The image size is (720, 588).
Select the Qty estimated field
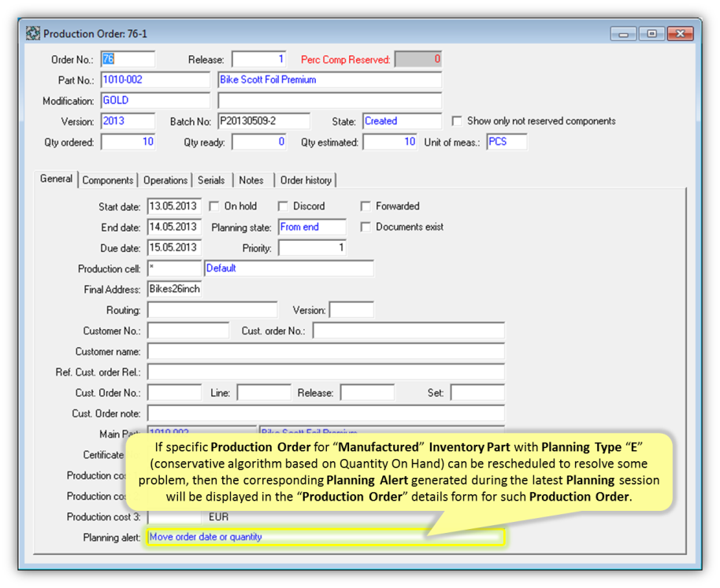(390, 142)
